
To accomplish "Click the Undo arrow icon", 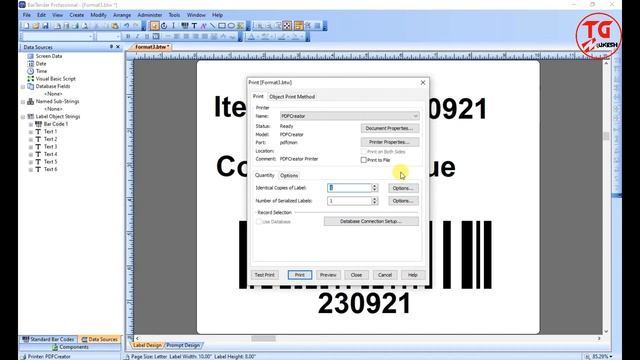I will point(127,26).
